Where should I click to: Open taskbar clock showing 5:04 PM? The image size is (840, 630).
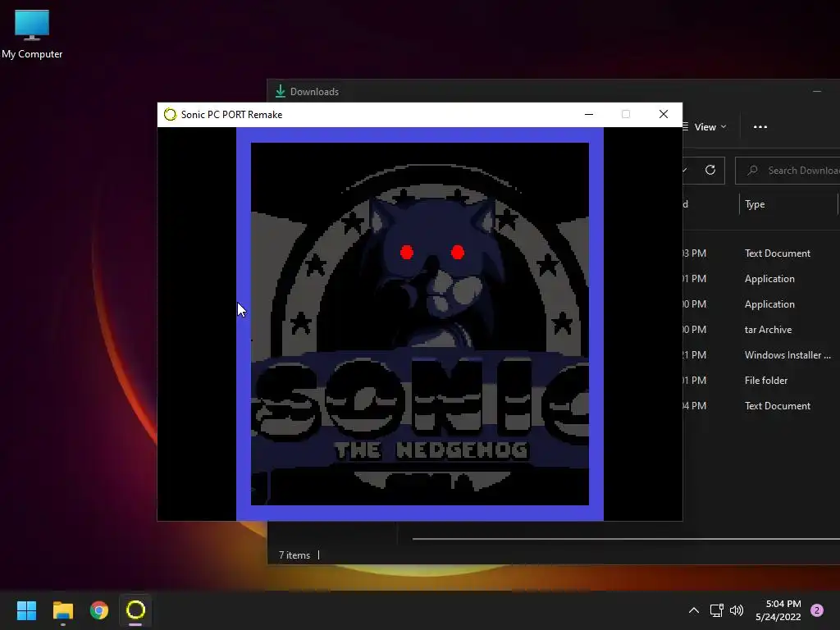tap(778, 610)
